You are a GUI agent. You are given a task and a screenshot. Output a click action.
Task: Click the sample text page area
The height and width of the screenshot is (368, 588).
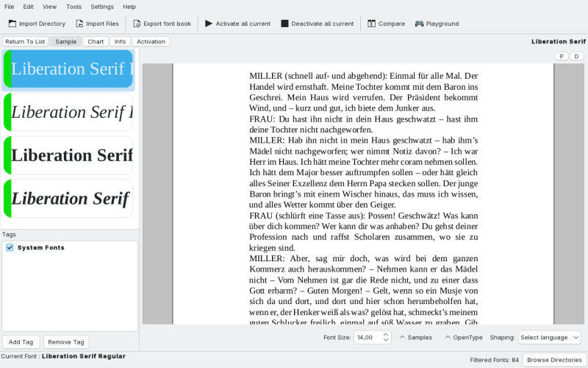tap(363, 194)
